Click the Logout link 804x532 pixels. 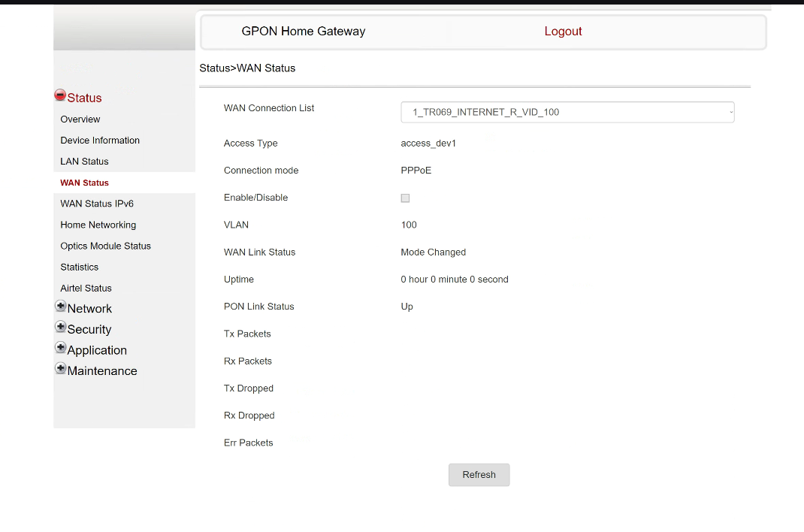(563, 32)
